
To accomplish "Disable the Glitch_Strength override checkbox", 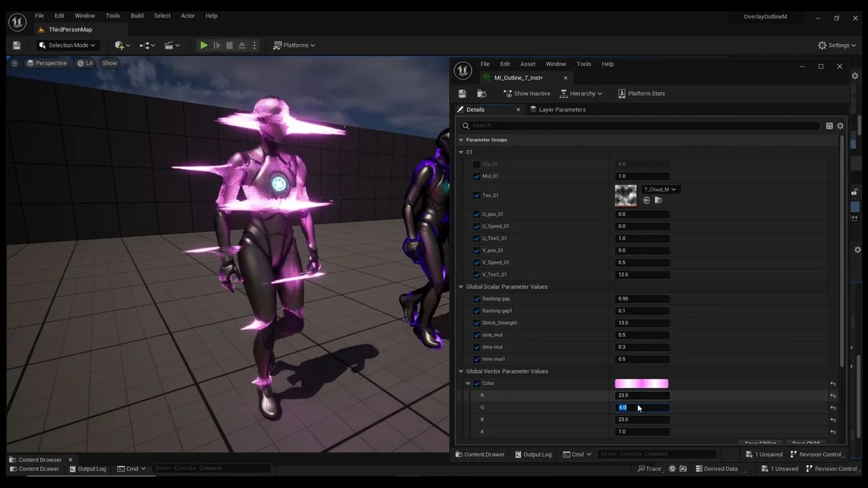I will (477, 323).
